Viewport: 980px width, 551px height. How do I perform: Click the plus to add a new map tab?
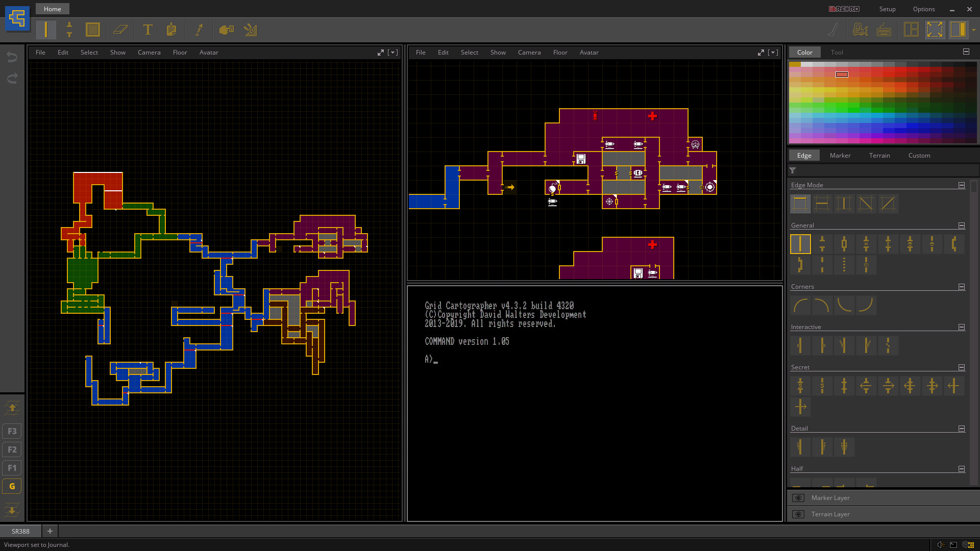tap(50, 531)
